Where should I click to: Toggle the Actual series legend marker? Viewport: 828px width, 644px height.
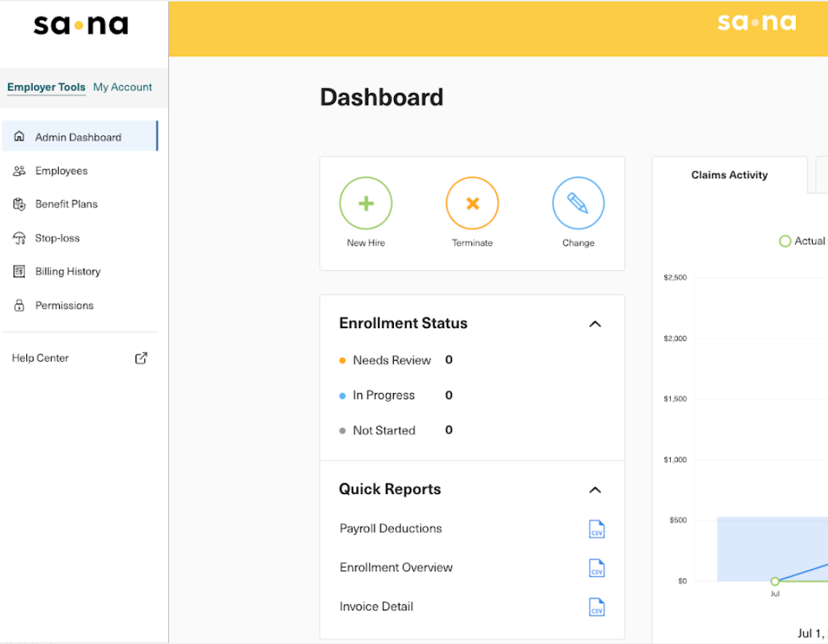[x=785, y=242]
